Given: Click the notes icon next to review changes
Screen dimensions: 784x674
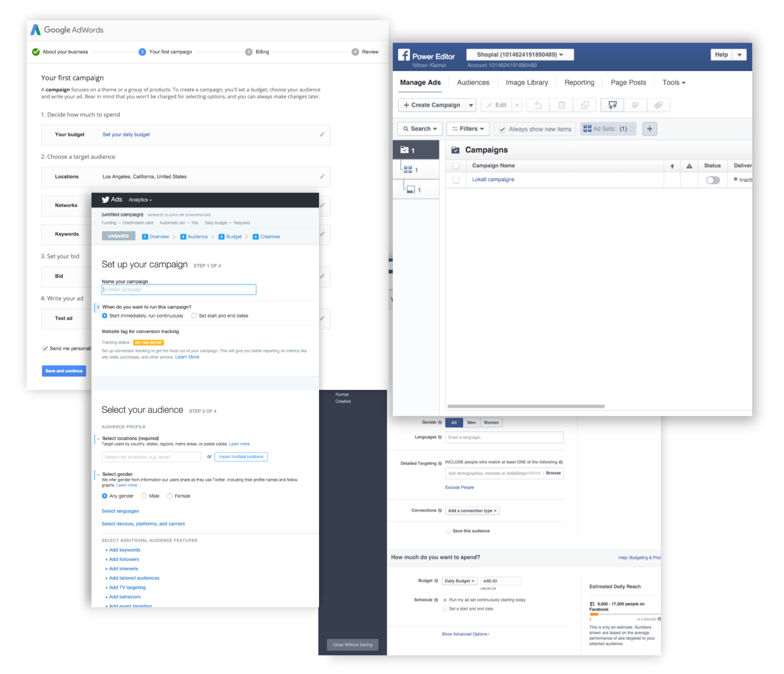Looking at the screenshot, I should (x=635, y=105).
